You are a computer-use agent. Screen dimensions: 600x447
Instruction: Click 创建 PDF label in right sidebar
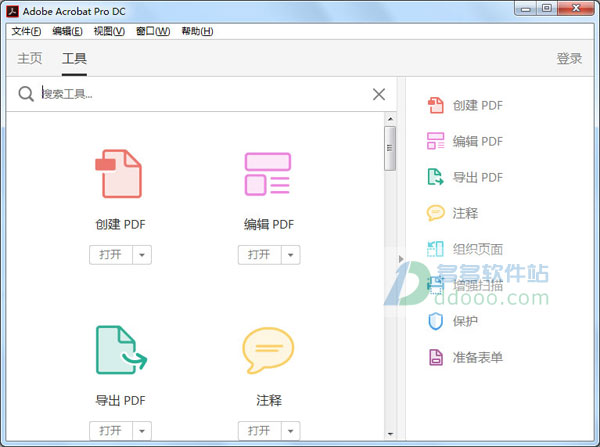coord(478,105)
